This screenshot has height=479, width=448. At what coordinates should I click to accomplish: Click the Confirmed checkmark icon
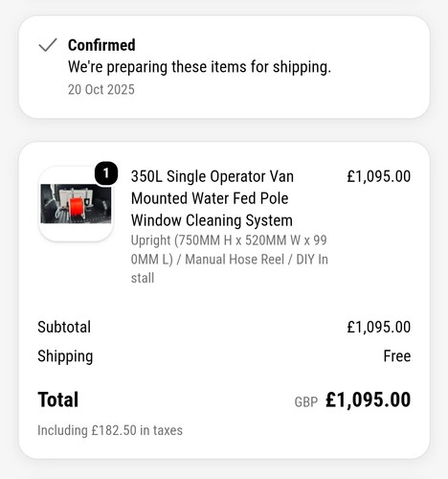coord(48,45)
